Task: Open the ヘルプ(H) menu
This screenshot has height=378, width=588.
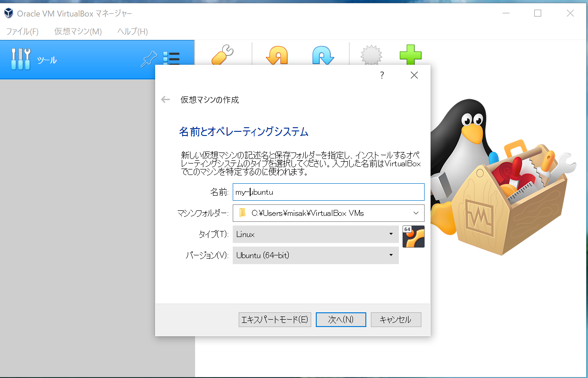Action: pos(133,31)
